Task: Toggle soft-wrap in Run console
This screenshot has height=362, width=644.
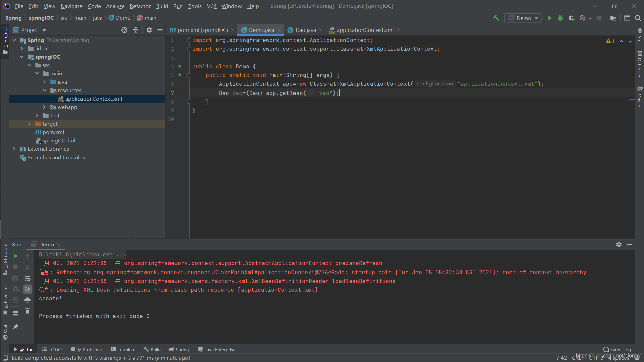Action: tap(28, 278)
